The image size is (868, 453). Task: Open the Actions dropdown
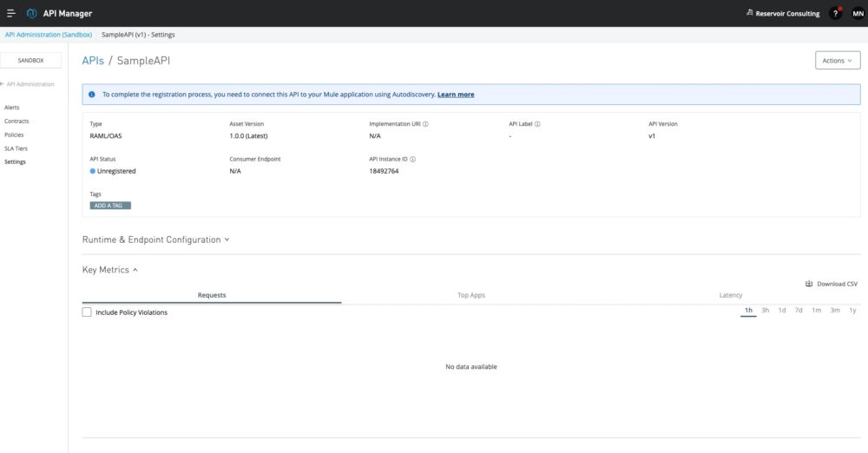pyautogui.click(x=838, y=61)
